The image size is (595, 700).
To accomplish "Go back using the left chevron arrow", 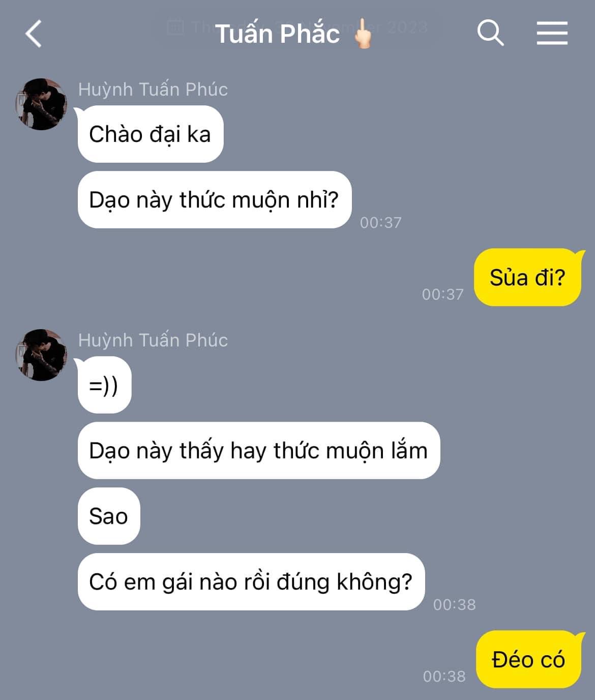I will [x=34, y=34].
